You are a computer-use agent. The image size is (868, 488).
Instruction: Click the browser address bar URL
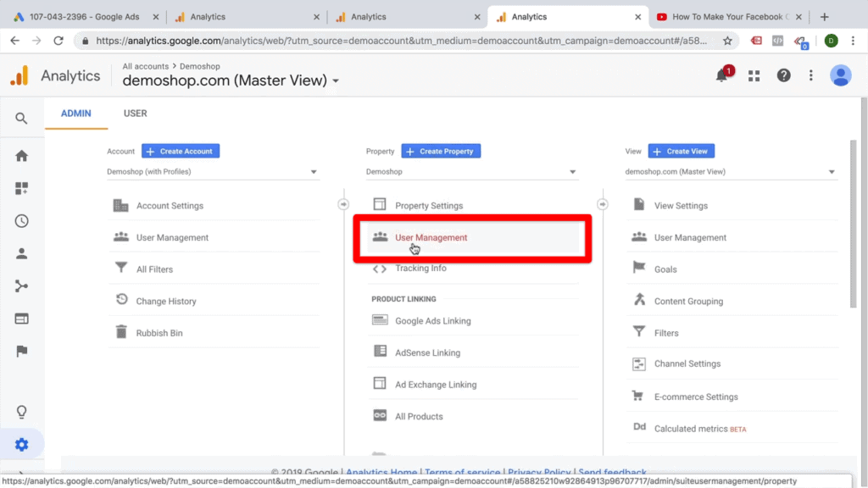pyautogui.click(x=401, y=41)
